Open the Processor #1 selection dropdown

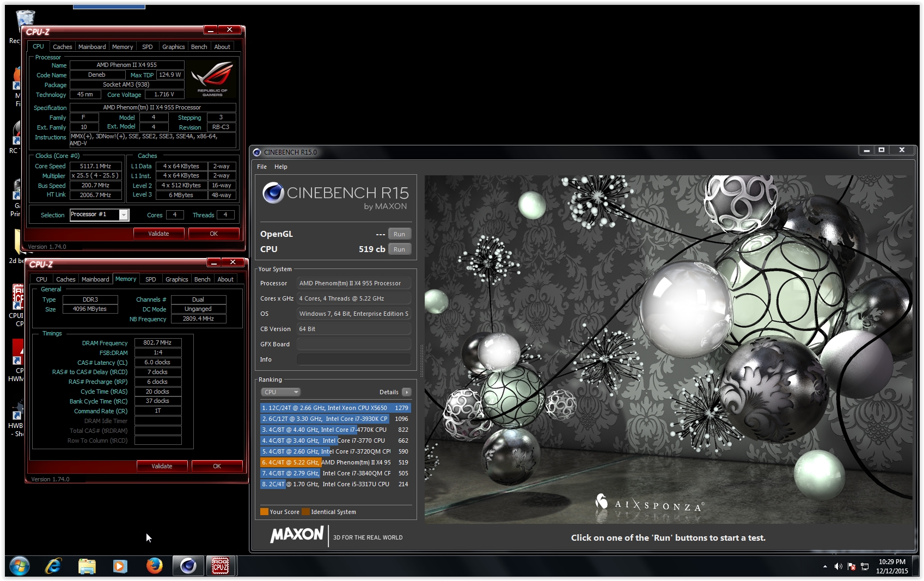coord(99,215)
